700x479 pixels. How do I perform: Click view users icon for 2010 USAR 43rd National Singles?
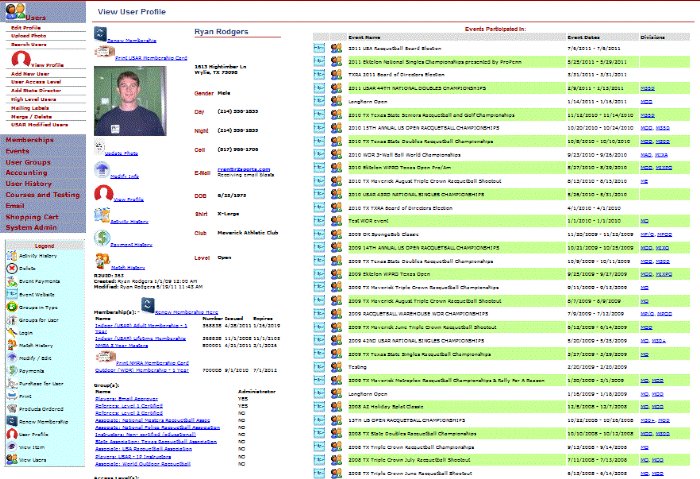tap(336, 194)
